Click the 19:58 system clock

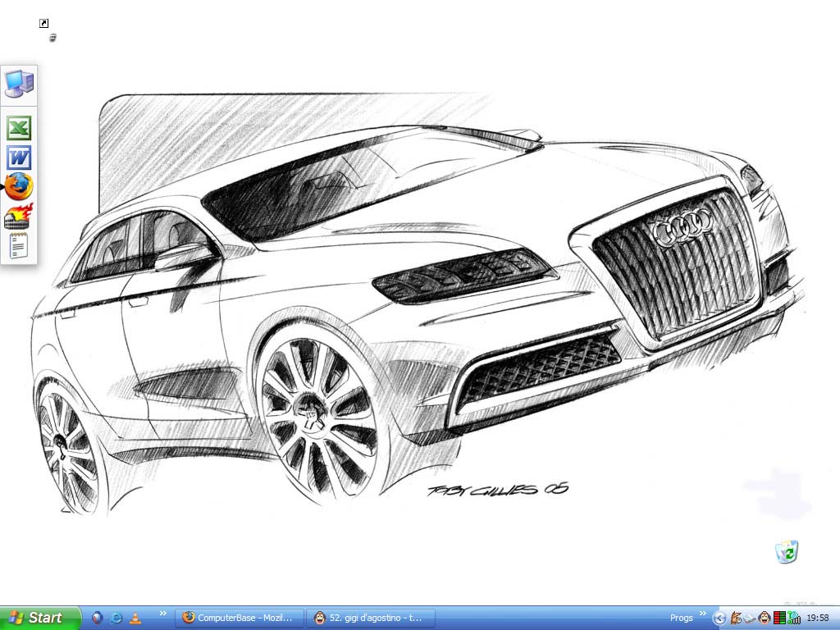tap(818, 619)
